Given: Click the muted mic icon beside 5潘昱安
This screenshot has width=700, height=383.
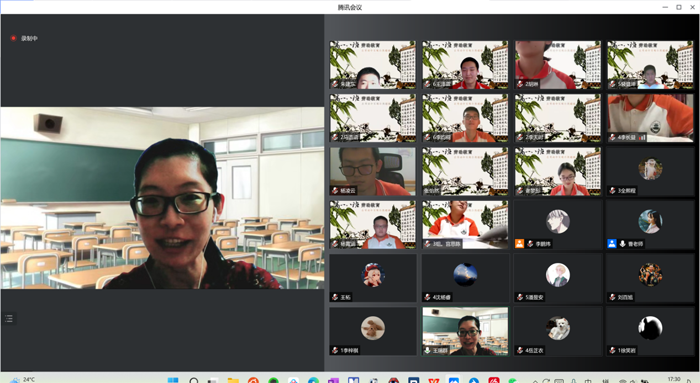Looking at the screenshot, I should pos(520,297).
